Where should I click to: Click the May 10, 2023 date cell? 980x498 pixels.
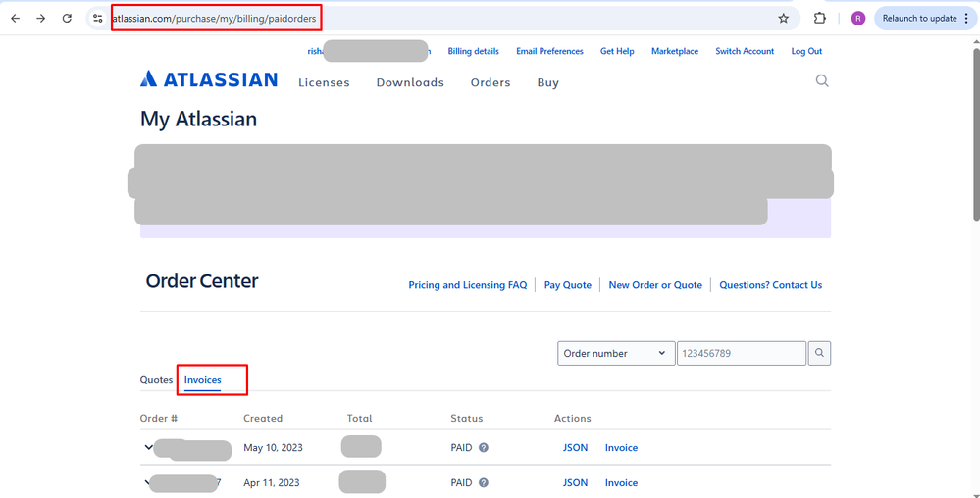click(272, 447)
